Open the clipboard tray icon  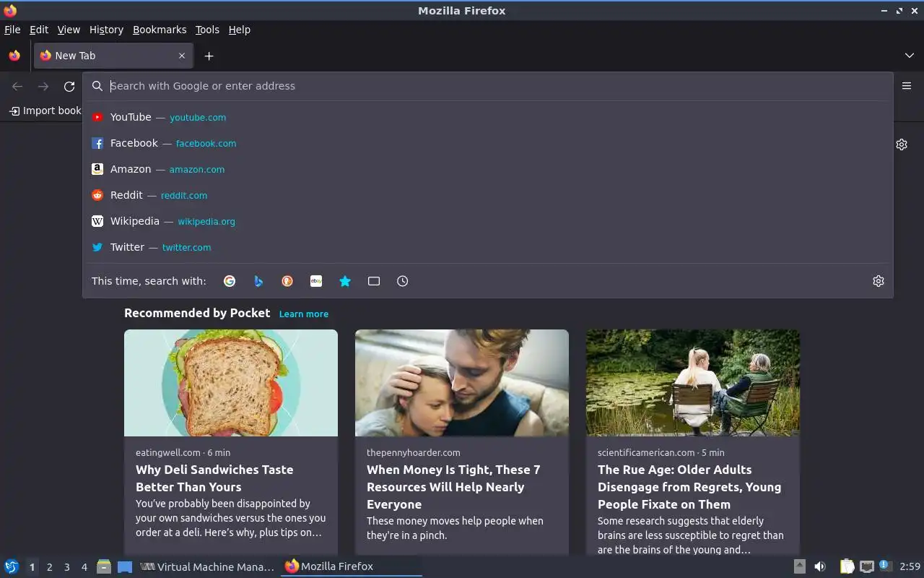pos(847,566)
